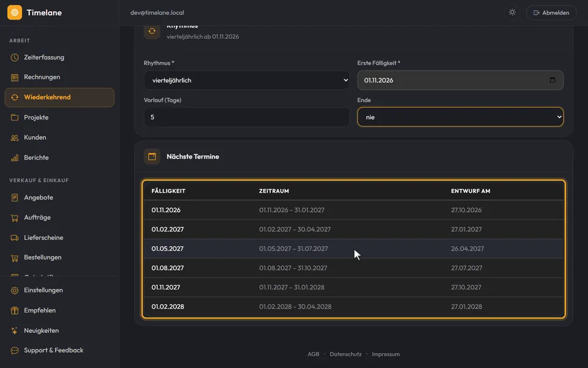Click the Timelane logo icon
This screenshot has width=588, height=368.
tap(15, 12)
